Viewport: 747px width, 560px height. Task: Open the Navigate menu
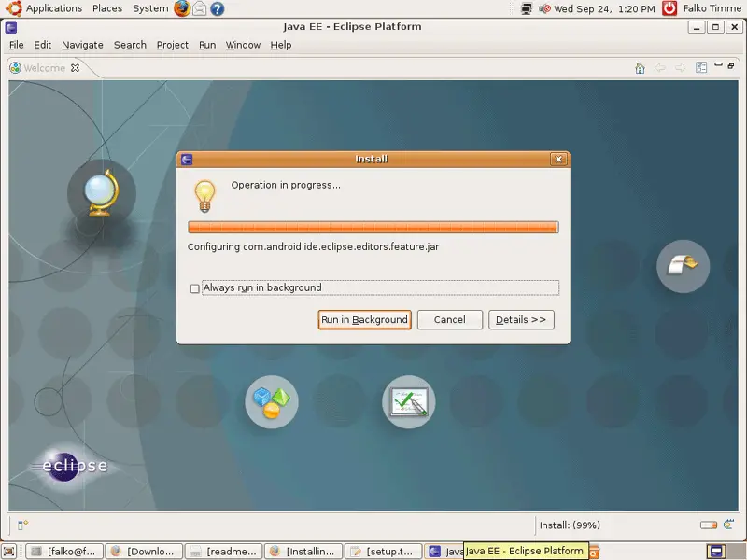[82, 45]
